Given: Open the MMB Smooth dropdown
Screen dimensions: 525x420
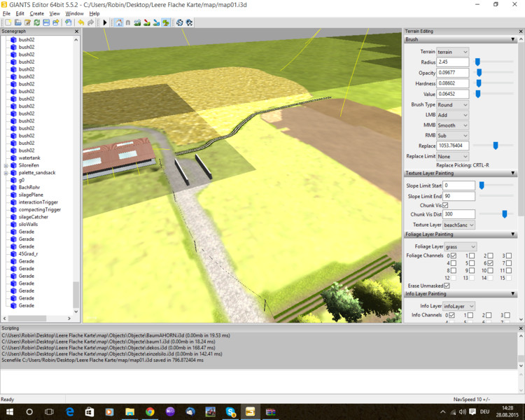Looking at the screenshot, I should pos(452,125).
